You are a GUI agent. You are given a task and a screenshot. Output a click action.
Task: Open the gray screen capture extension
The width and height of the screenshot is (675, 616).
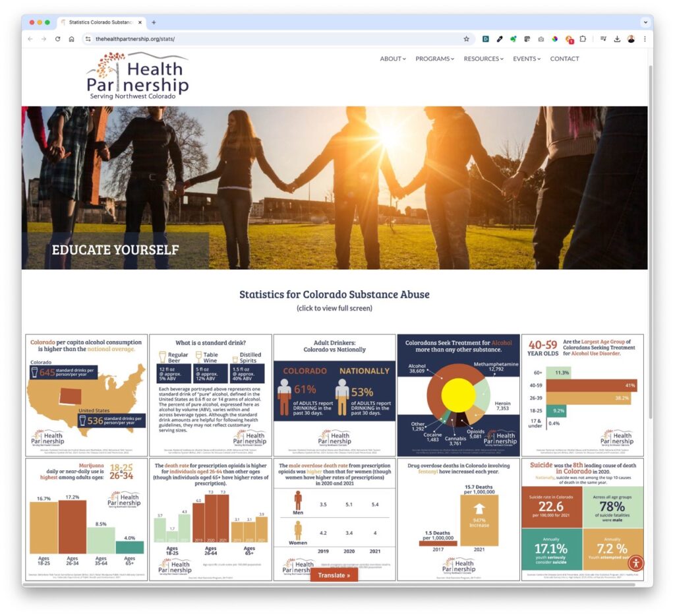pyautogui.click(x=527, y=39)
